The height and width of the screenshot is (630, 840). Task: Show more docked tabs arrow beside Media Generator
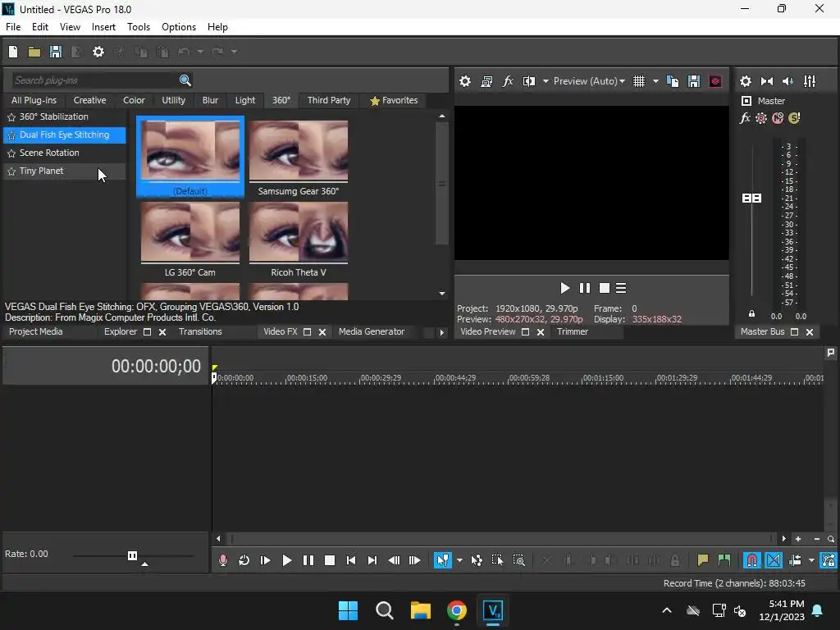441,332
